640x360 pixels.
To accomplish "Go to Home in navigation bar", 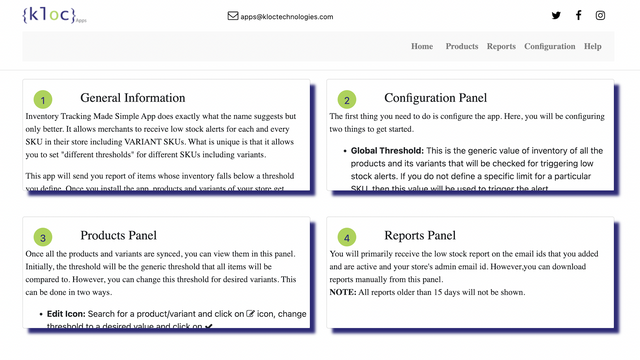I will 422,46.
